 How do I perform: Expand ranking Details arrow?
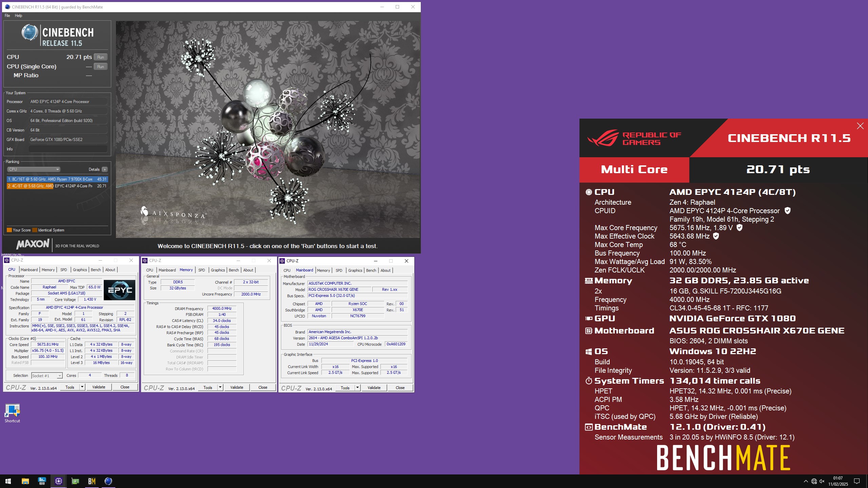(105, 169)
